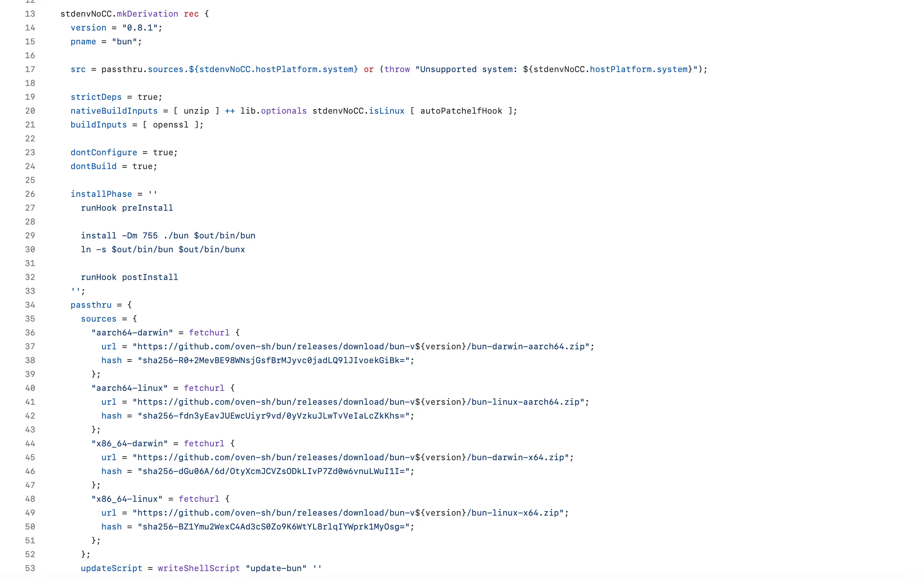The width and height of the screenshot is (924, 578).
Task: Click the red 'or' keyword
Action: [x=368, y=69]
